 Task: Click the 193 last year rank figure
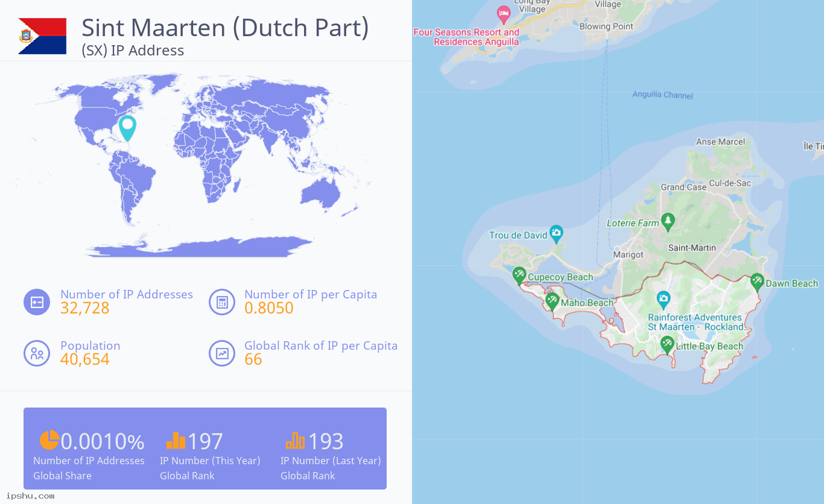pos(326,442)
